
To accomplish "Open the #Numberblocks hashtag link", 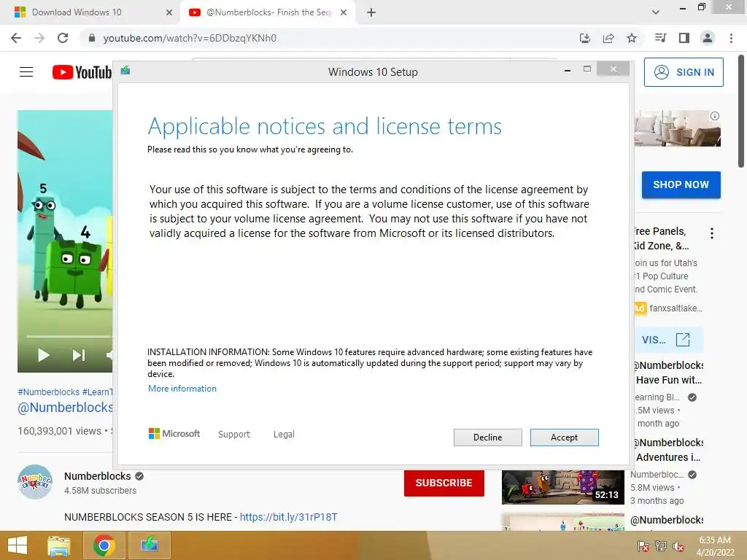I will [49, 392].
